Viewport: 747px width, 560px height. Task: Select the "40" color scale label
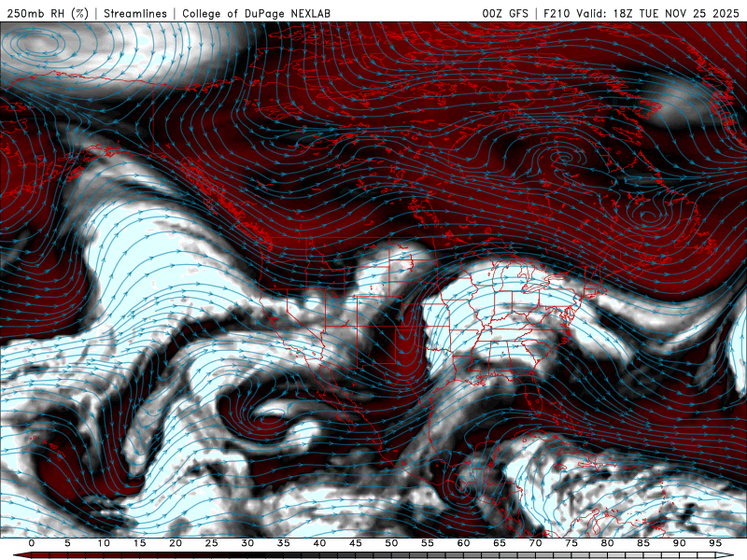pyautogui.click(x=319, y=543)
